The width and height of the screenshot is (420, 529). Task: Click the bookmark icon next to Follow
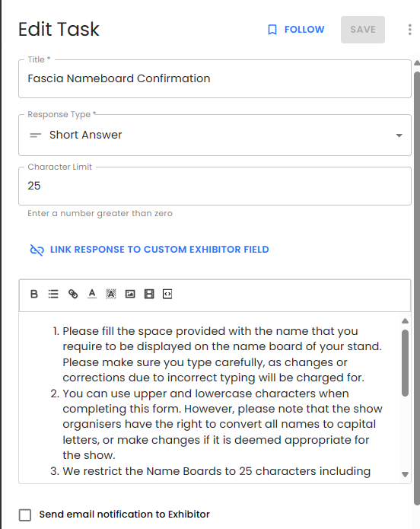click(272, 30)
